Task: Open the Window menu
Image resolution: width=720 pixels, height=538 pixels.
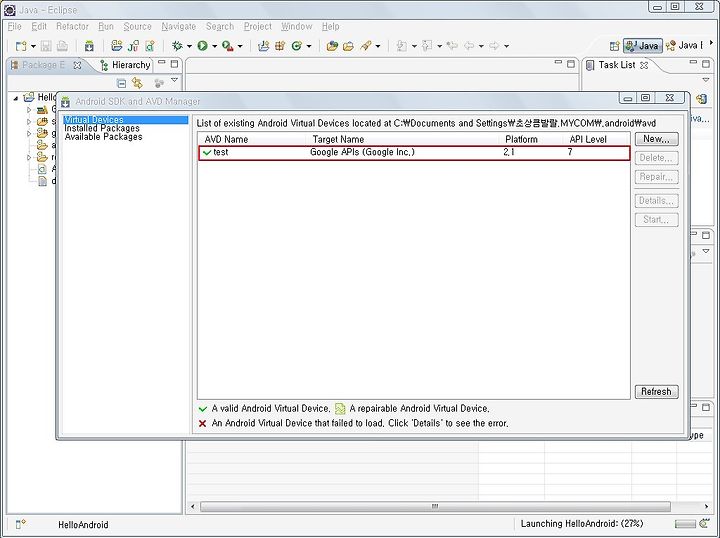Action: click(x=297, y=27)
